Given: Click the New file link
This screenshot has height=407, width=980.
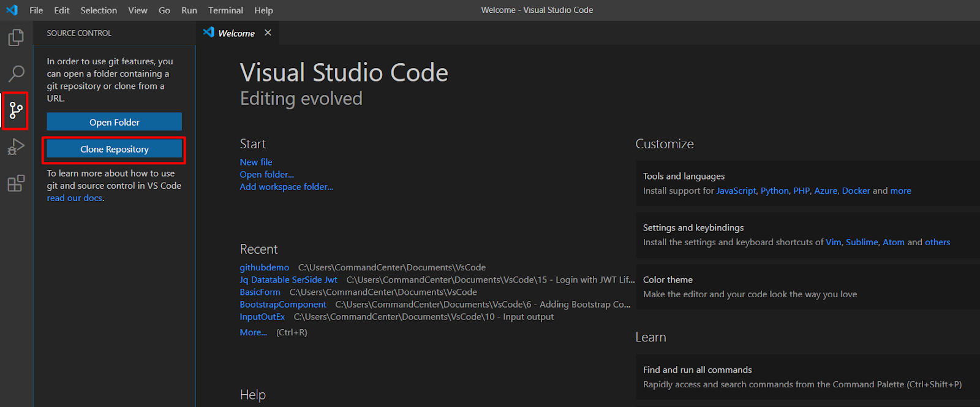Looking at the screenshot, I should coord(256,162).
